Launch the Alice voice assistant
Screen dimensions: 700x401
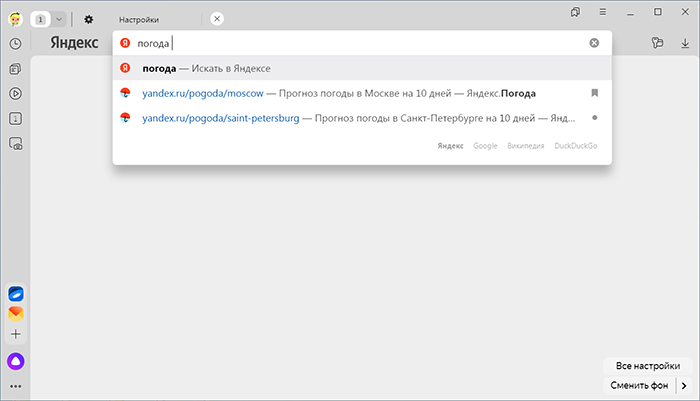16,361
